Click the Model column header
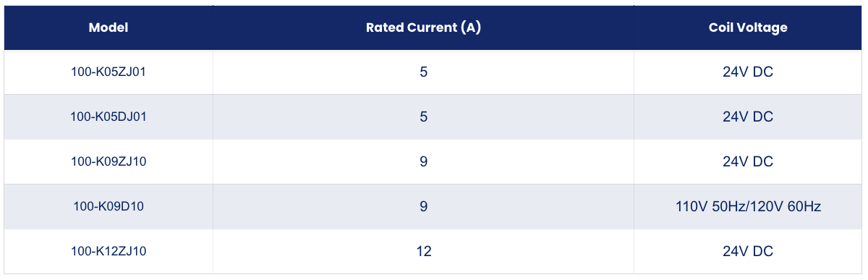The height and width of the screenshot is (280, 868). pyautogui.click(x=109, y=28)
